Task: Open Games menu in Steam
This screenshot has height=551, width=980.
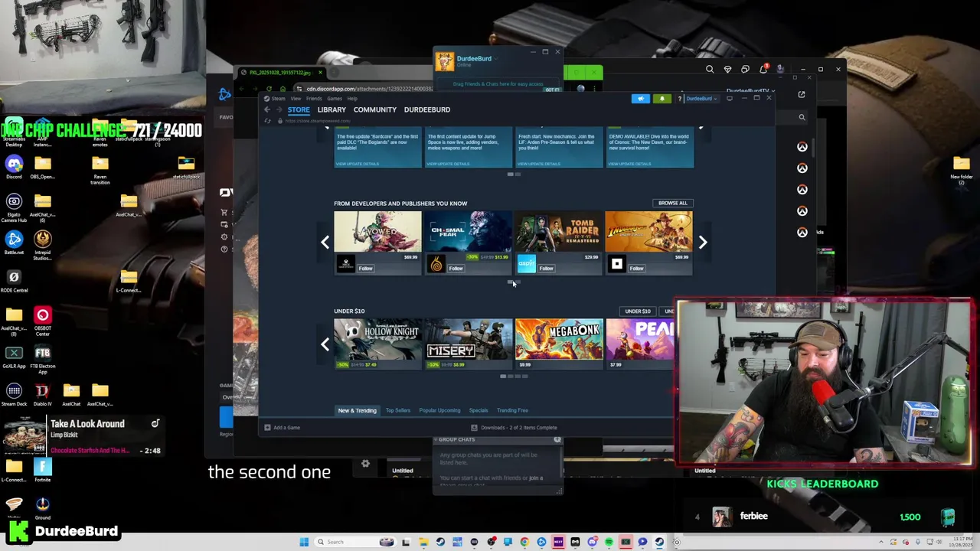Action: [335, 98]
